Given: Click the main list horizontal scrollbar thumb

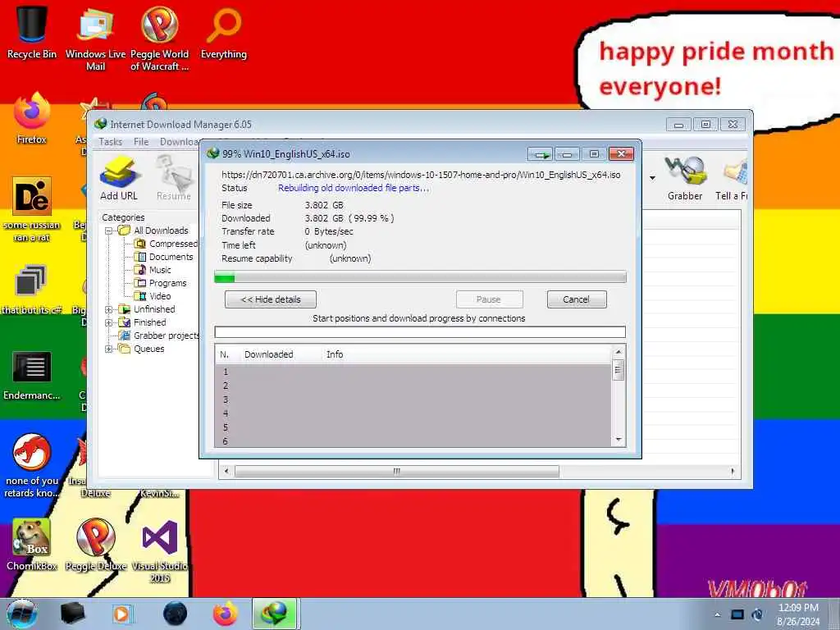Looking at the screenshot, I should pyautogui.click(x=396, y=472).
